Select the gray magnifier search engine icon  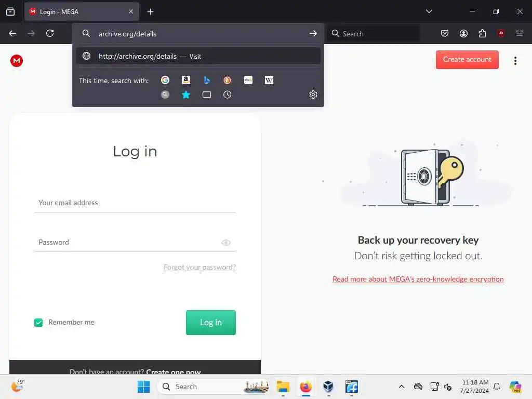point(165,95)
